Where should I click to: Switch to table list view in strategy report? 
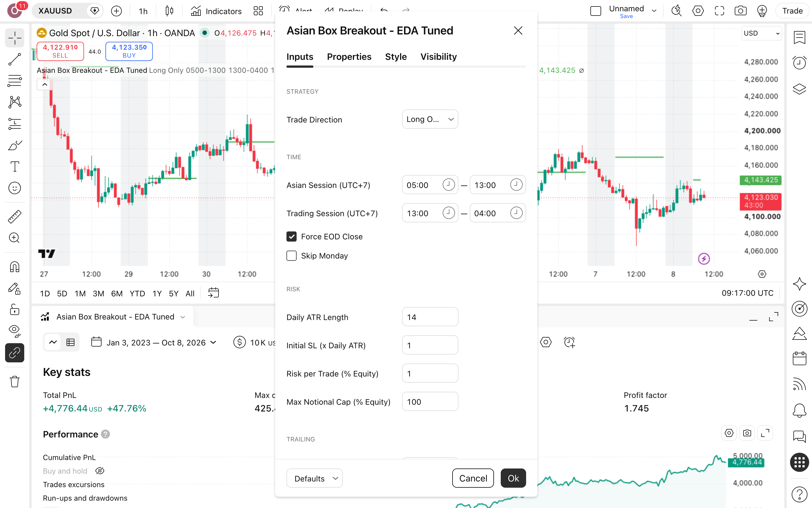[70, 342]
